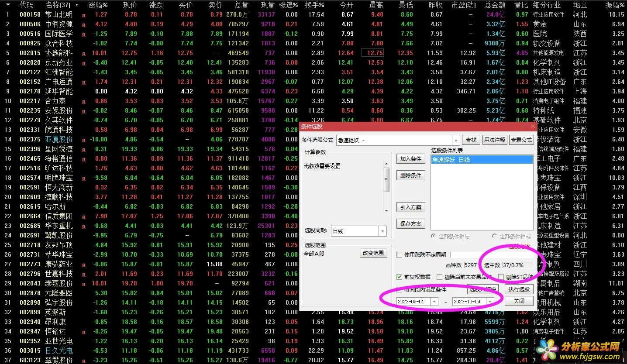Image resolution: width=627 pixels, height=364 pixels.
Task: Select 全部条件相或 radio button
Action: pyautogui.click(x=494, y=236)
